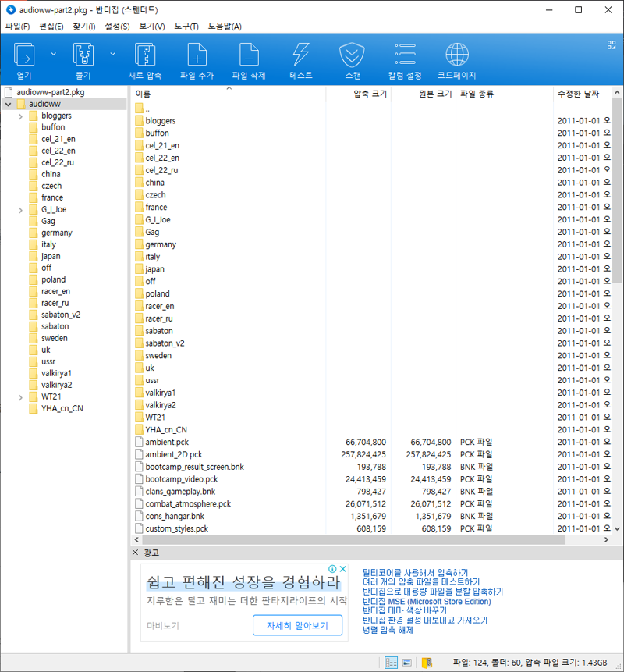Select the parent folder '..' entry

143,108
